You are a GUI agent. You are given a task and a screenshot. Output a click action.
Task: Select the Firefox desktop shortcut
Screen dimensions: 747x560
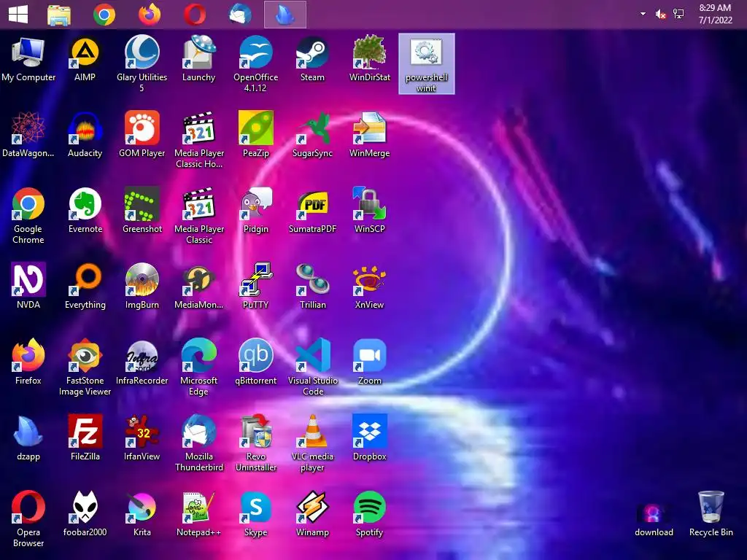point(28,362)
